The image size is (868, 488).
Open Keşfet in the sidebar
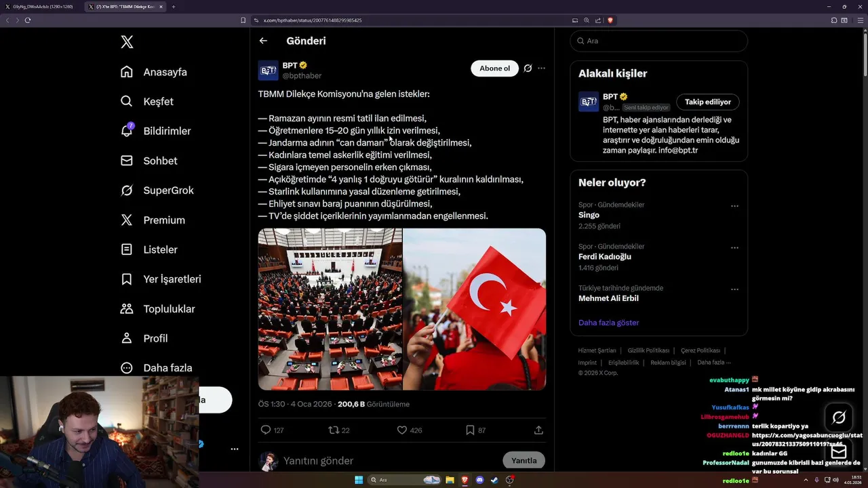tap(147, 102)
